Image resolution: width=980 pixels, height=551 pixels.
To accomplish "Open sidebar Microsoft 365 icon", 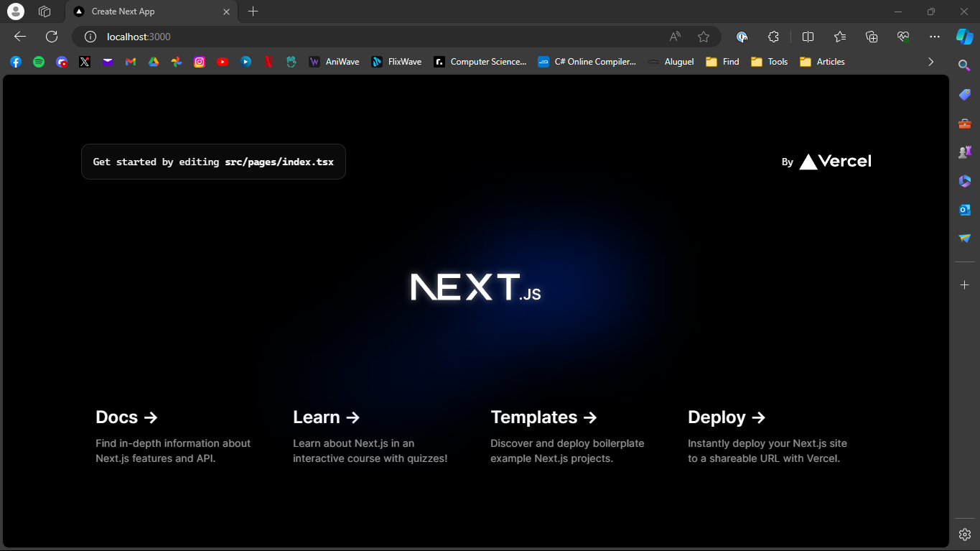I will click(x=965, y=181).
